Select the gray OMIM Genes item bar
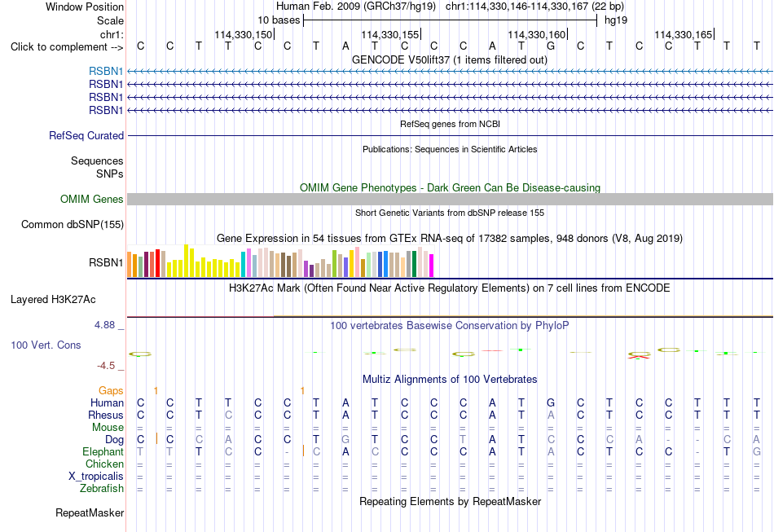Viewport: 774px width, 532px height. pos(451,199)
